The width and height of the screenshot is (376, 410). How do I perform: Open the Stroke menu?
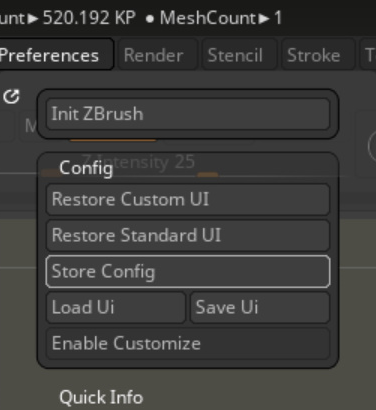point(314,55)
